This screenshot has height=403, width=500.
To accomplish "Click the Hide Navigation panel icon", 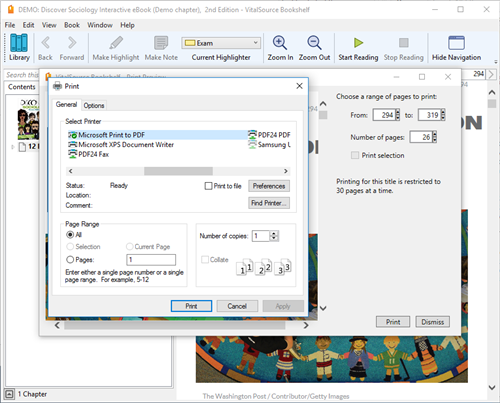I will (456, 43).
